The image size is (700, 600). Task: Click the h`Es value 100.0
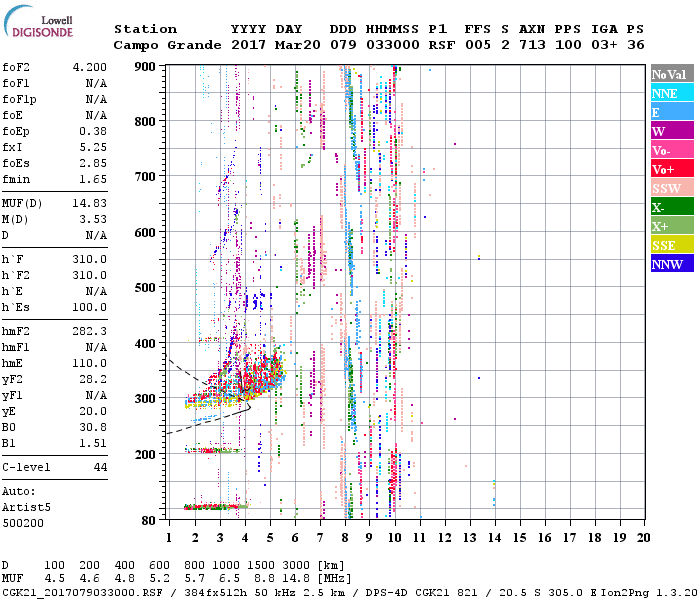(x=90, y=308)
